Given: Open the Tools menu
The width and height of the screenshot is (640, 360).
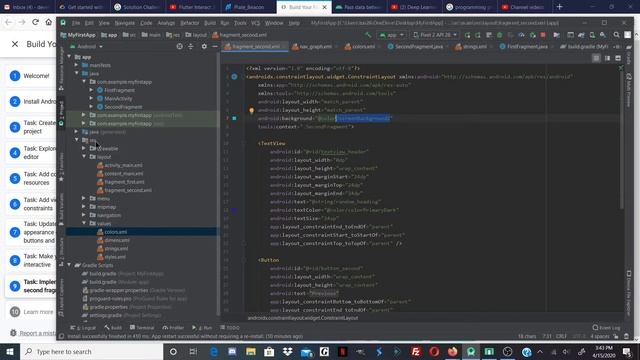Looking at the screenshot, I should [x=240, y=23].
